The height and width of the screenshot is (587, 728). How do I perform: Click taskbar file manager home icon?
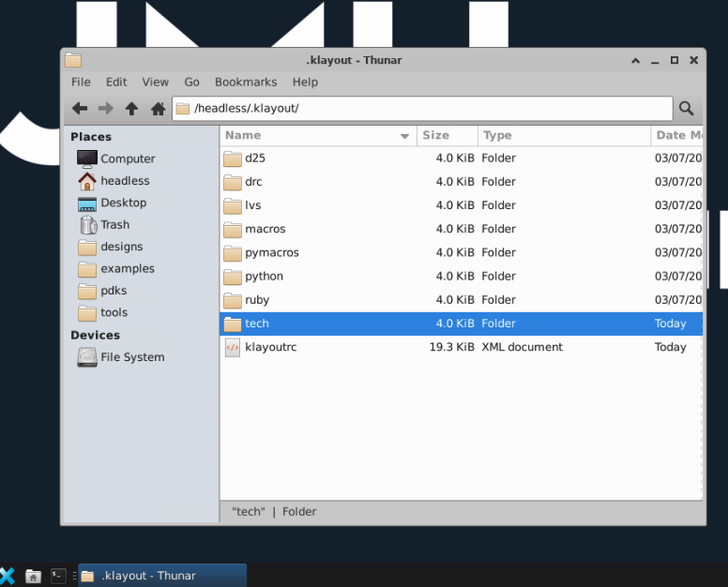(x=33, y=576)
